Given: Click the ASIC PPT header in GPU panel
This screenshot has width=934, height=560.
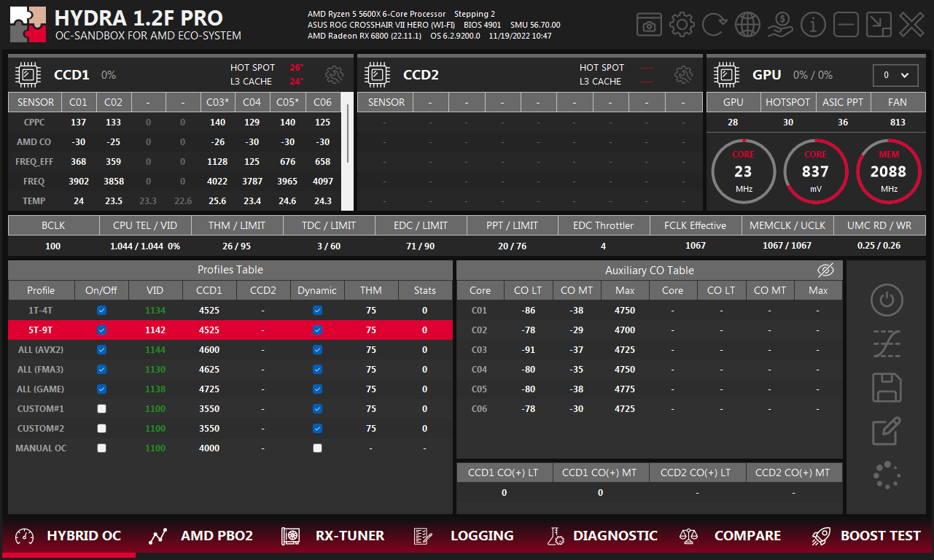Looking at the screenshot, I should click(x=843, y=102).
